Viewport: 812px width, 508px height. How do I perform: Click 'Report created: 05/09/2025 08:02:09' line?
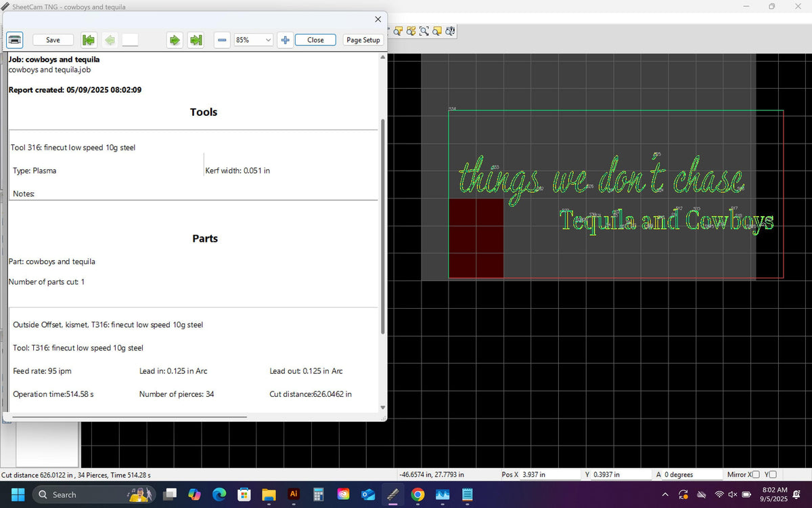pyautogui.click(x=75, y=90)
